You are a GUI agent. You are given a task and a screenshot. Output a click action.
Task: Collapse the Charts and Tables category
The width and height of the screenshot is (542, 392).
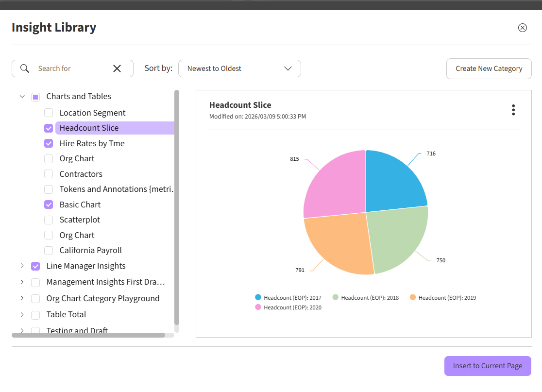(22, 97)
